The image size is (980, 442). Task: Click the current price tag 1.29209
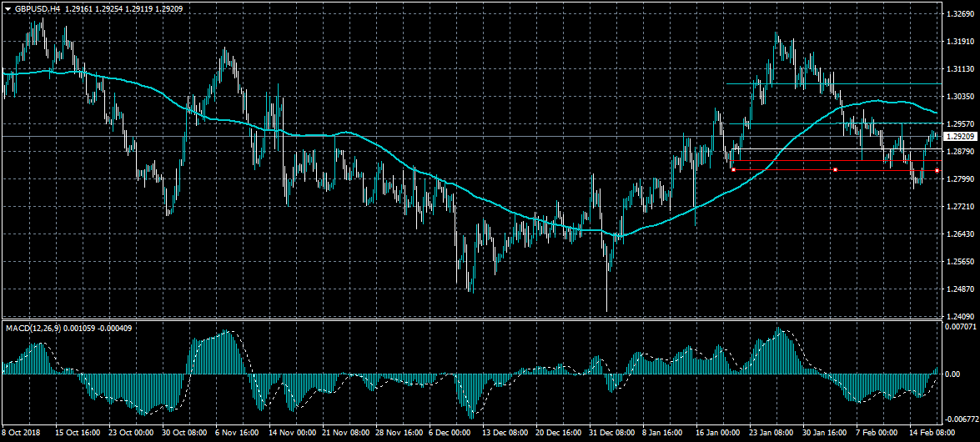pyautogui.click(x=959, y=136)
